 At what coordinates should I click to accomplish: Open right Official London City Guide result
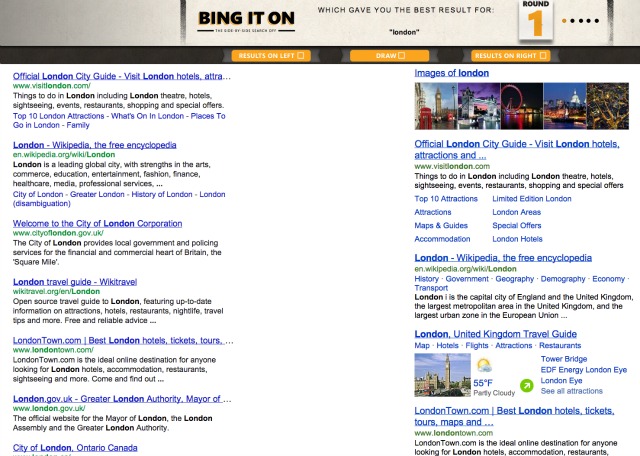(x=517, y=149)
